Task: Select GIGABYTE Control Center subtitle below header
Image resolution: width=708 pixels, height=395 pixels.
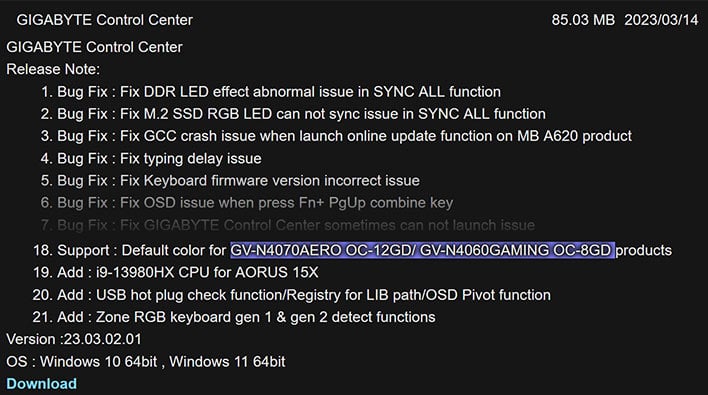Action: 94,47
